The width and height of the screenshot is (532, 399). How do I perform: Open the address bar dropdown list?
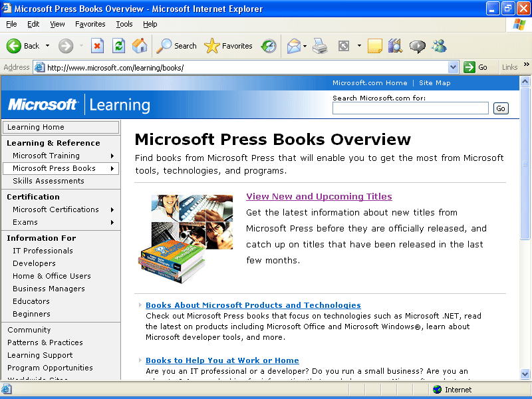[453, 67]
